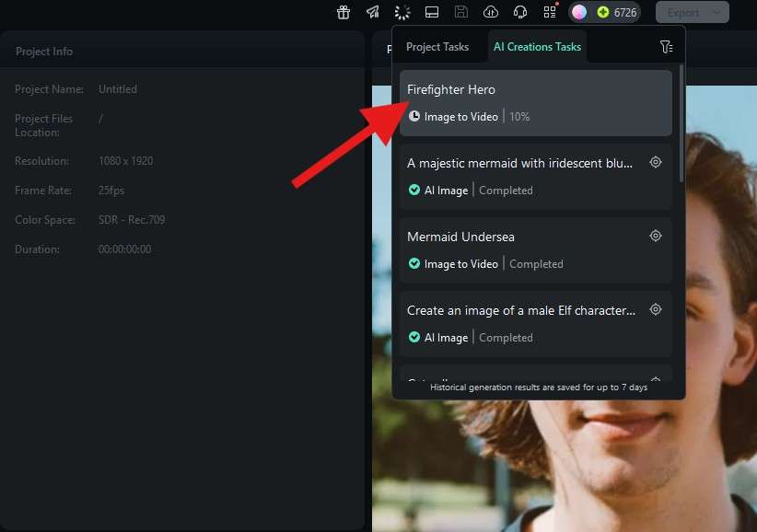Click the 6726 credits count
Screen dimensions: 757x532
(x=625, y=13)
